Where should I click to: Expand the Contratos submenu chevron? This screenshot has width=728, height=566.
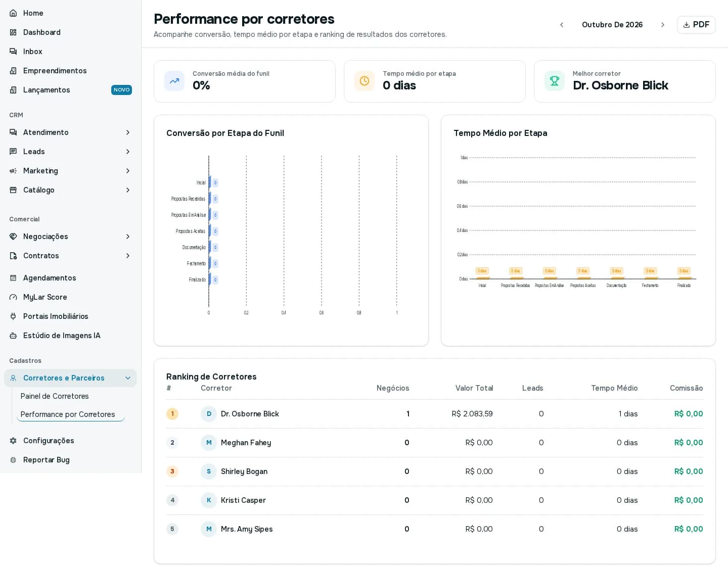click(x=128, y=256)
